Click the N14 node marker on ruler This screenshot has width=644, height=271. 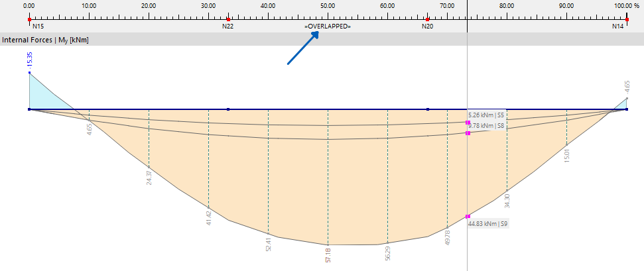click(x=627, y=19)
